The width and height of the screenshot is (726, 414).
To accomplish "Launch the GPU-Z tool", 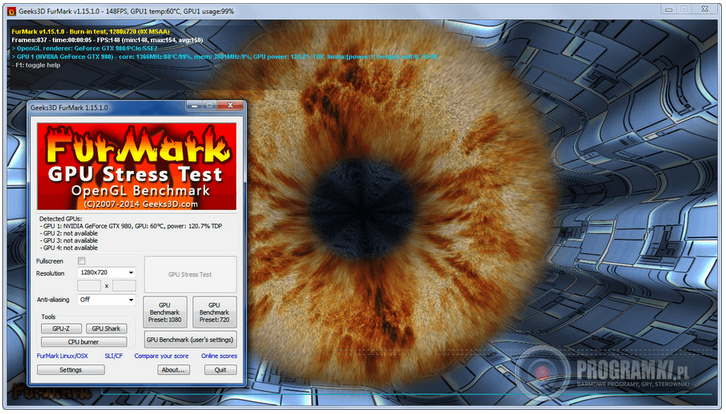I will [61, 329].
